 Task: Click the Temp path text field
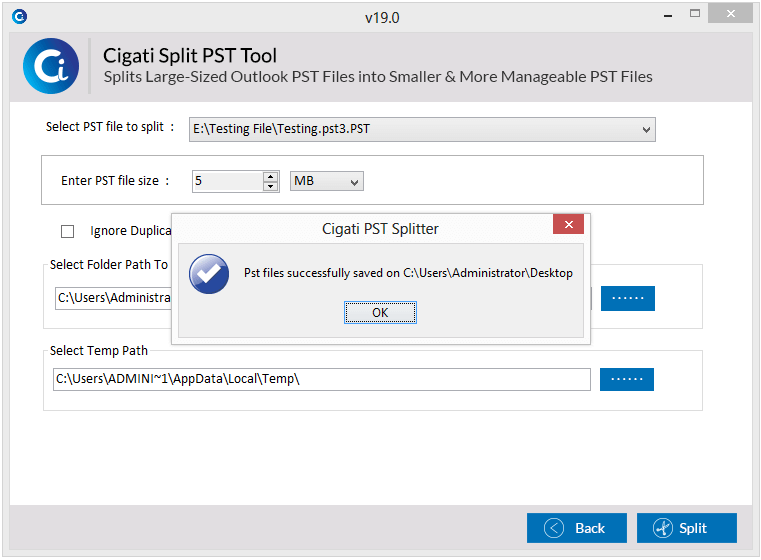coord(321,379)
